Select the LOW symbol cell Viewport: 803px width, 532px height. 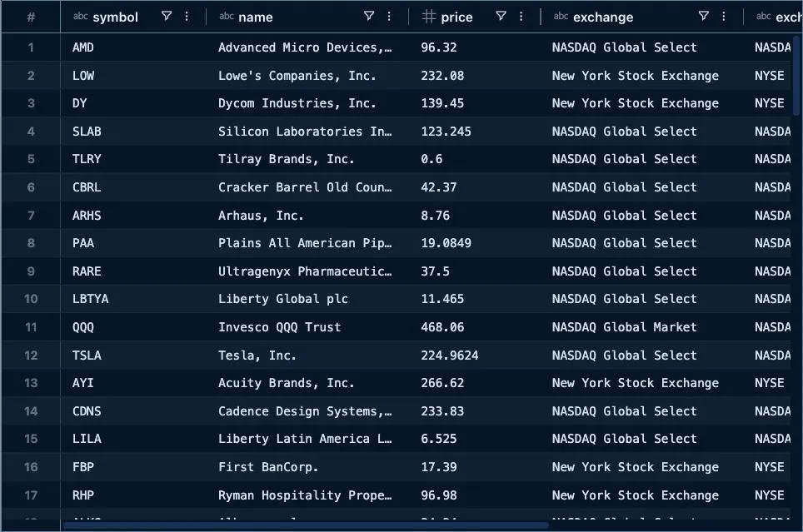(133, 75)
